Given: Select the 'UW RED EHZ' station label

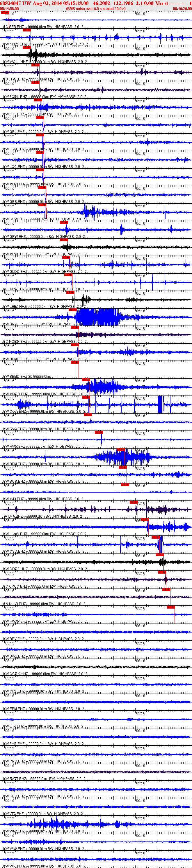Looking at the screenshot, I should pyautogui.click(x=14, y=797).
